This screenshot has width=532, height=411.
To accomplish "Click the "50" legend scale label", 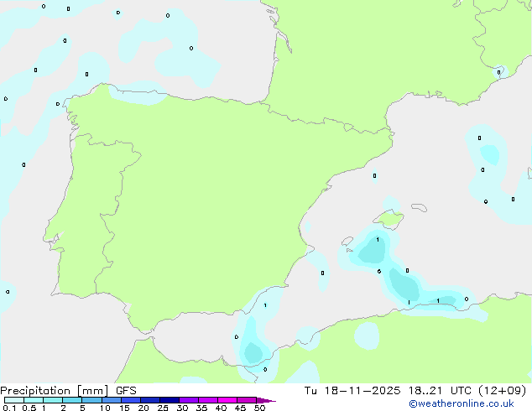I will tap(259, 408).
